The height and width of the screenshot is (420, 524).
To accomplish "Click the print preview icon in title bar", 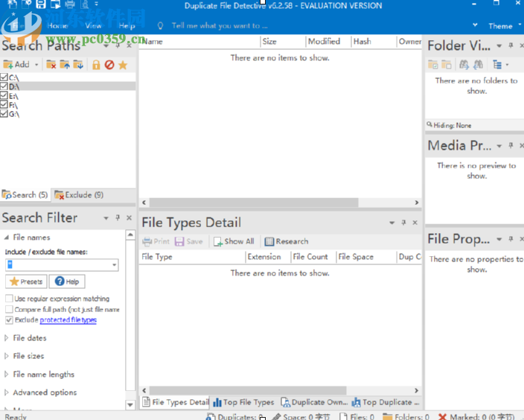I will tap(85, 4).
